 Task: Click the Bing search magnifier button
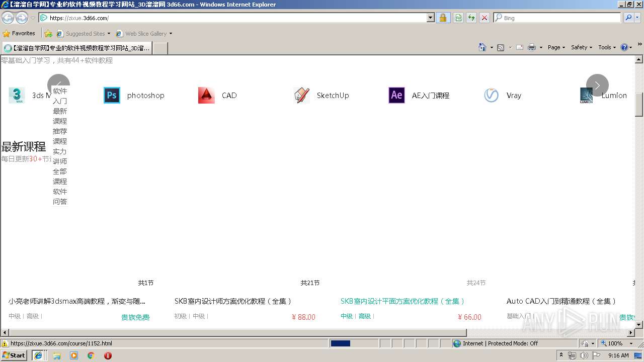628,18
